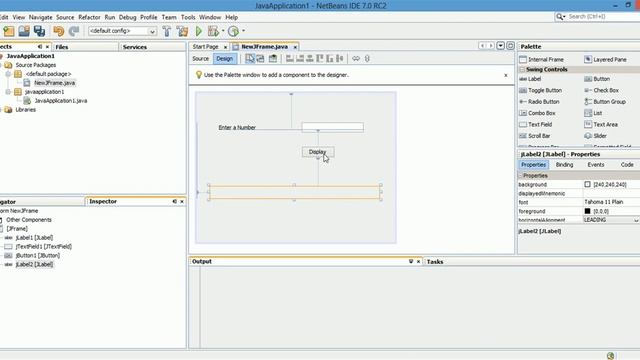Click the Display button in form designer
The image size is (640, 360).
coord(318,152)
